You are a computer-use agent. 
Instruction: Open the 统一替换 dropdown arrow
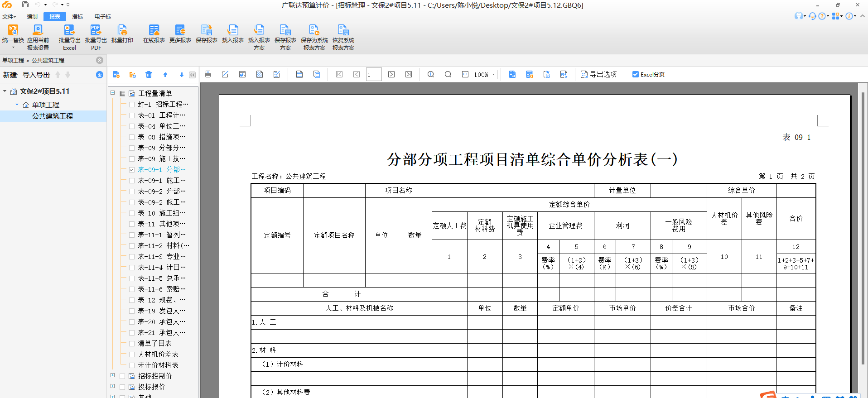pos(13,48)
